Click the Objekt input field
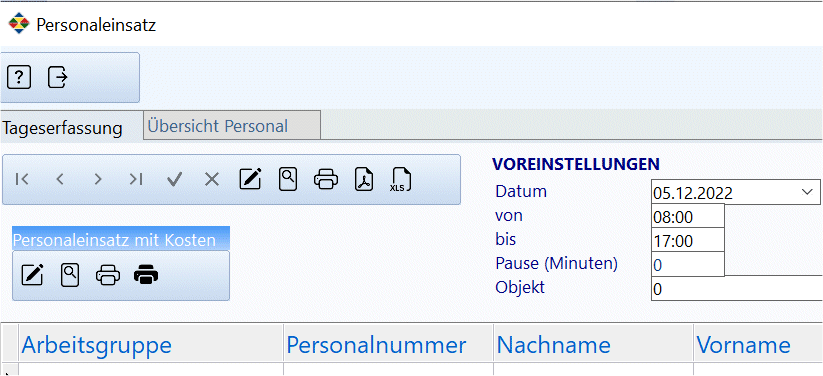This screenshot has height=376, width=823. [x=736, y=289]
